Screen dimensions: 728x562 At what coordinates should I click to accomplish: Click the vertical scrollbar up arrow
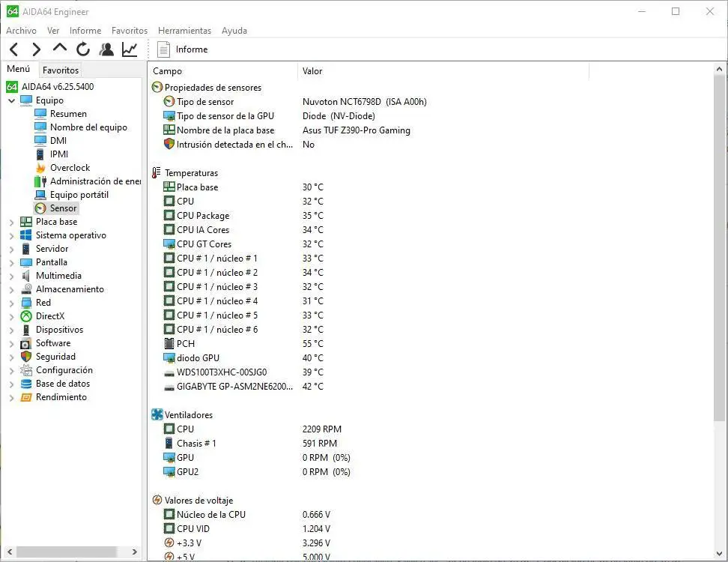[719, 69]
